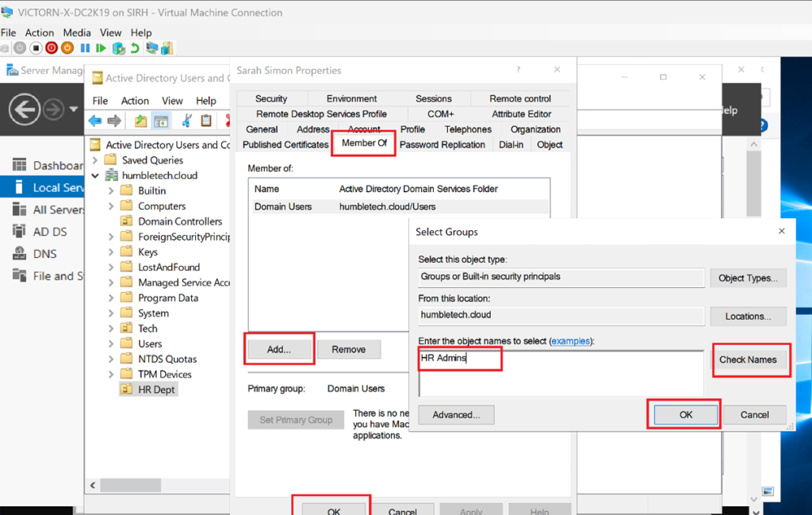Image resolution: width=812 pixels, height=515 pixels.
Task: Switch to the Password Replication tab
Action: (x=442, y=144)
